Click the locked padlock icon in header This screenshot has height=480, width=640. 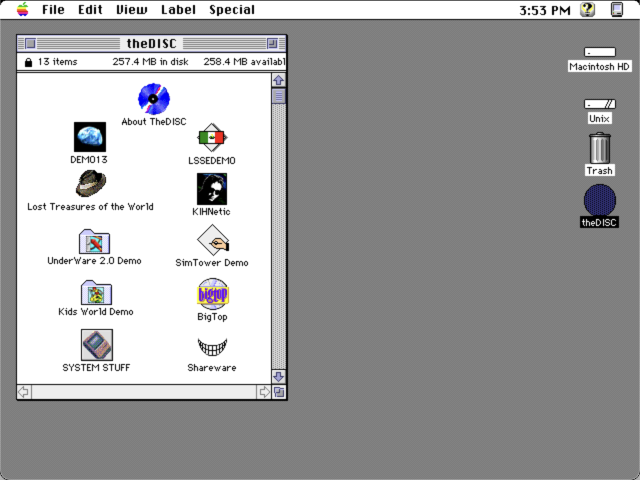[x=28, y=62]
